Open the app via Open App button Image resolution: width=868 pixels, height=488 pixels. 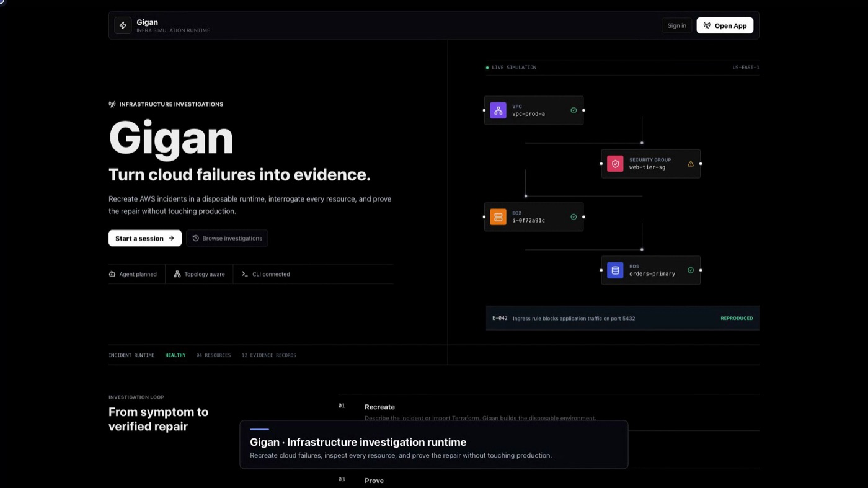tap(725, 25)
